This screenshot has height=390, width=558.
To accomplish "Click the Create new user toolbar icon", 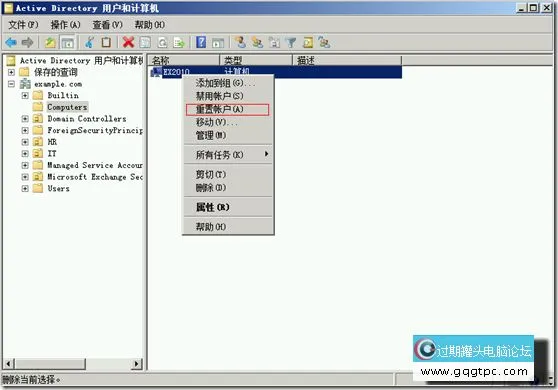I will click(241, 43).
